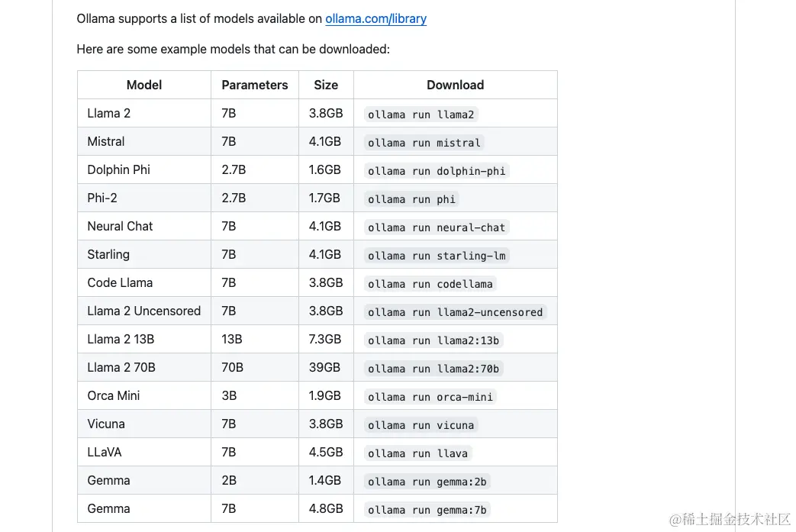Select the 'ollama run llama2:13b' command
This screenshot has width=796, height=532.
(x=433, y=340)
